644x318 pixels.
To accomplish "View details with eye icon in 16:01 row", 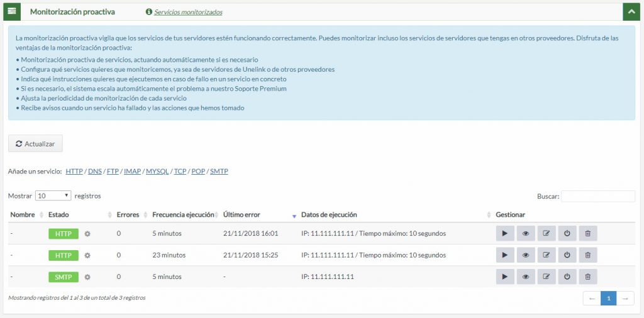I will coord(526,234).
